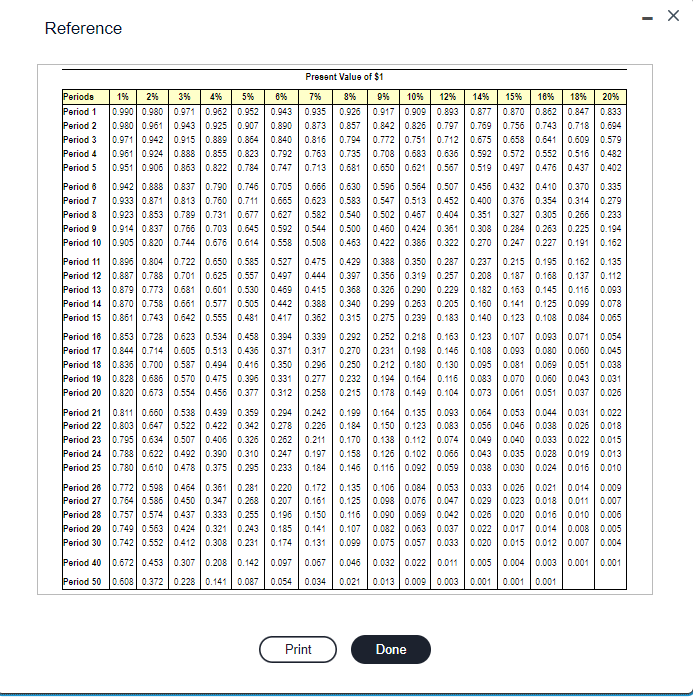
Task: Click Period 7 value 0.665 under 6%
Action: point(281,200)
